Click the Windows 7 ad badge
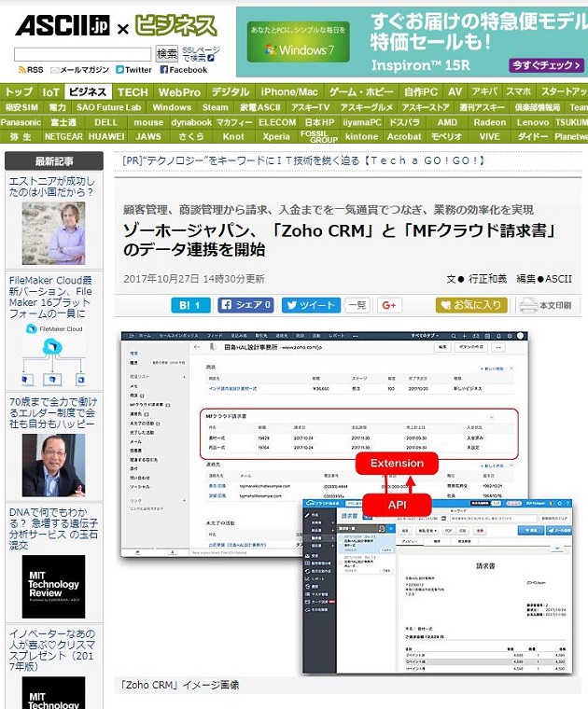The height and width of the screenshot is (709, 588). (x=299, y=42)
